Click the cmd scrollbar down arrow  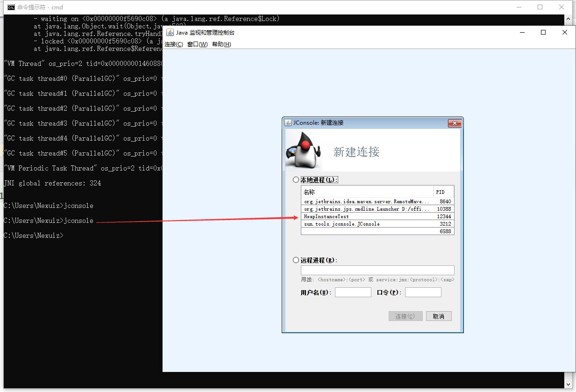tap(568, 384)
